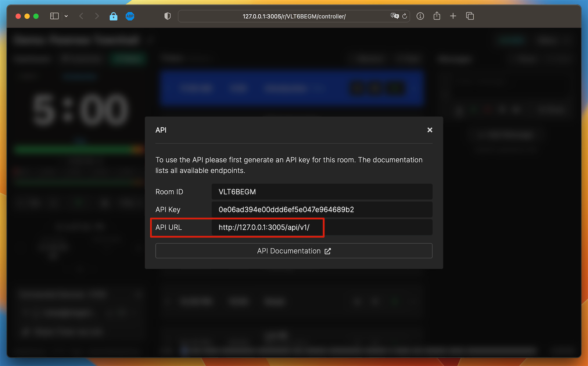Open a new browser tab
Screen dimensions: 588x366
(453, 16)
